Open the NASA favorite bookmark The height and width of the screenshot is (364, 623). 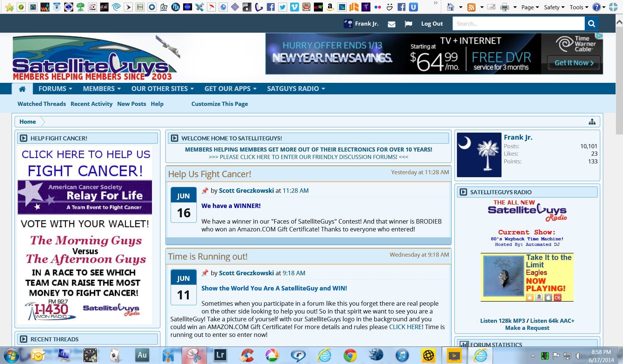188,7
